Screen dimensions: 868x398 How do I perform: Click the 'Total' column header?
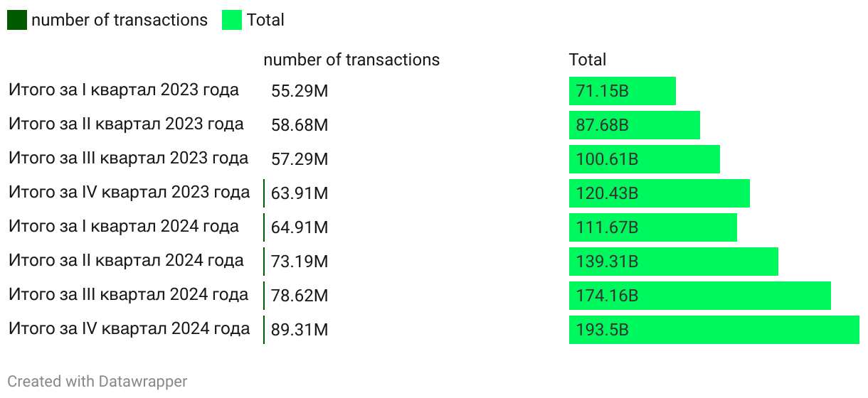coord(588,60)
